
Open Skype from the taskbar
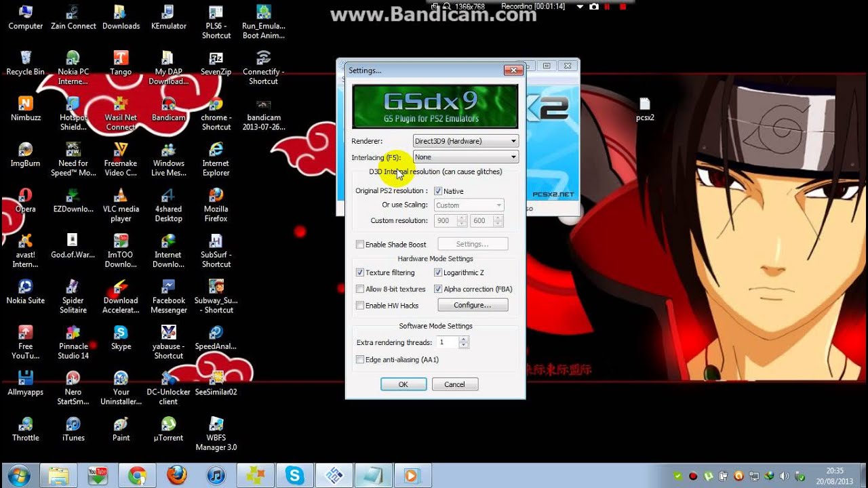point(294,476)
